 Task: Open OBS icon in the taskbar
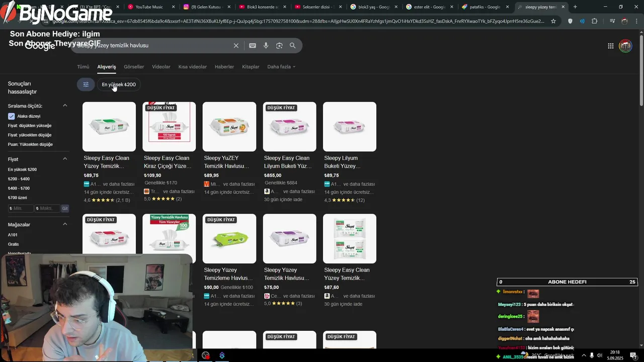206,355
